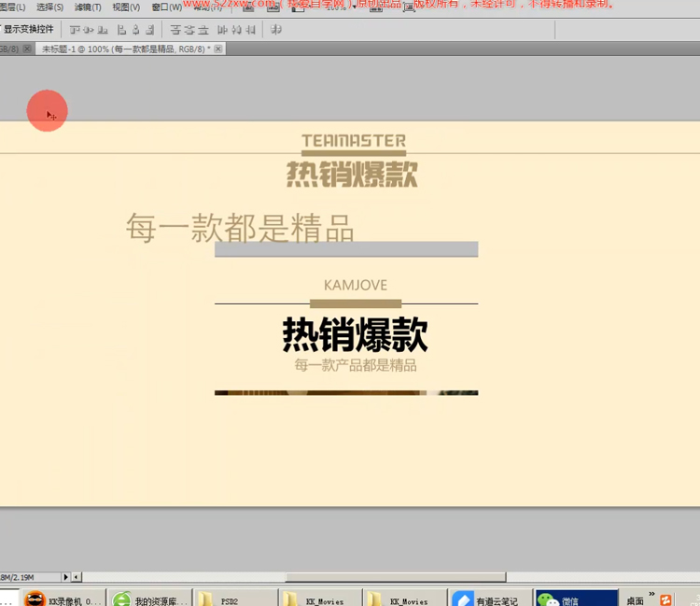
Task: Select the KAMJOVE text on canvas
Action: [x=356, y=285]
